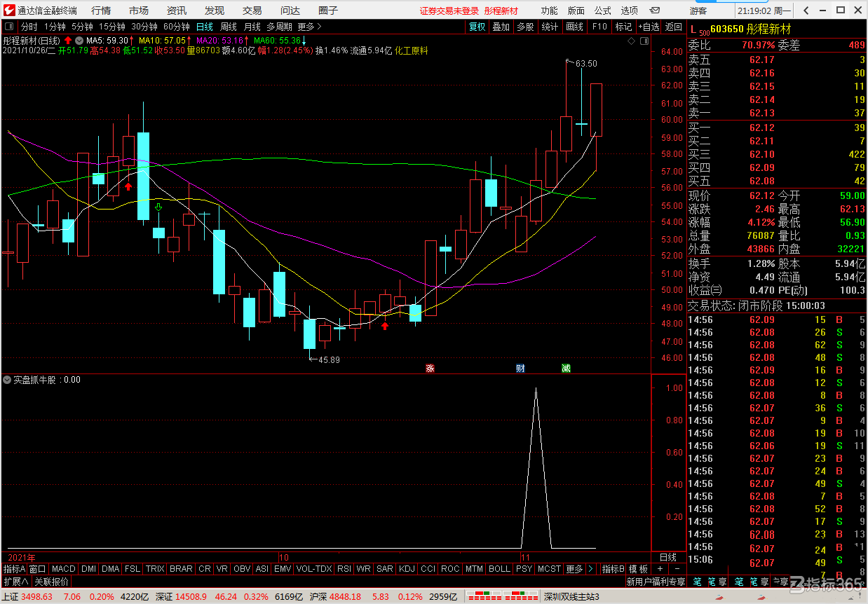Click the 关联报价 button
Screen dimensions: 868x604
pos(53,582)
